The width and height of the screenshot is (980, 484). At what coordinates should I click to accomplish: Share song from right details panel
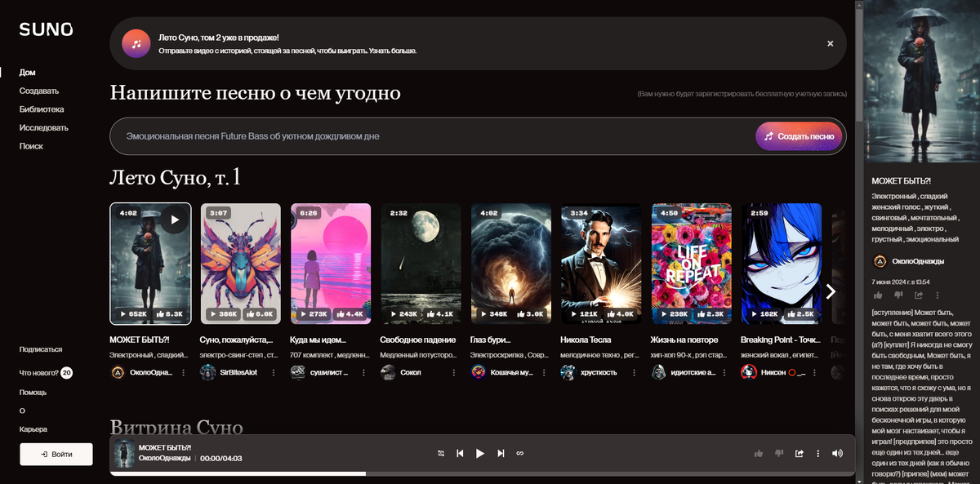click(919, 295)
